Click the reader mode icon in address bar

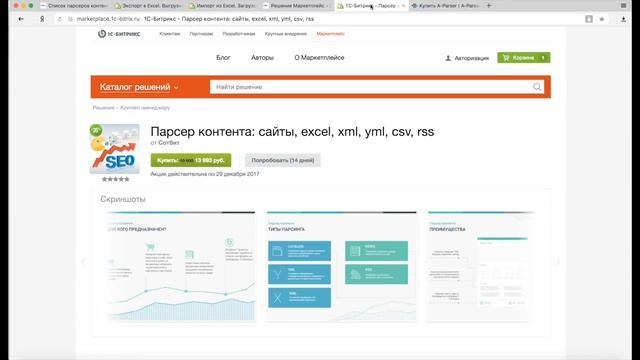click(589, 19)
